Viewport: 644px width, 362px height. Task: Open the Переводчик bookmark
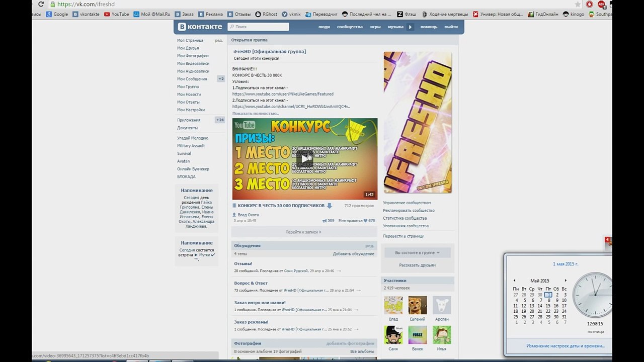tap(322, 14)
